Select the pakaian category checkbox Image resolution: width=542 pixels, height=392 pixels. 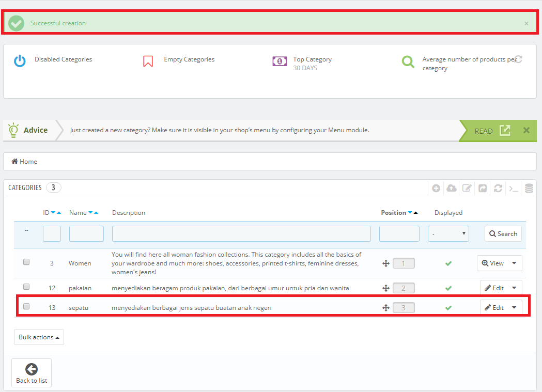pos(26,287)
